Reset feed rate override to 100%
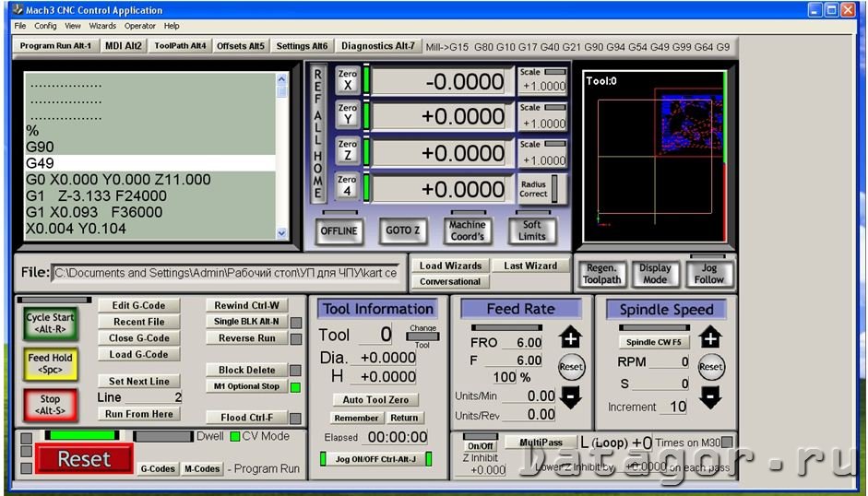The width and height of the screenshot is (868, 496). 571,367
